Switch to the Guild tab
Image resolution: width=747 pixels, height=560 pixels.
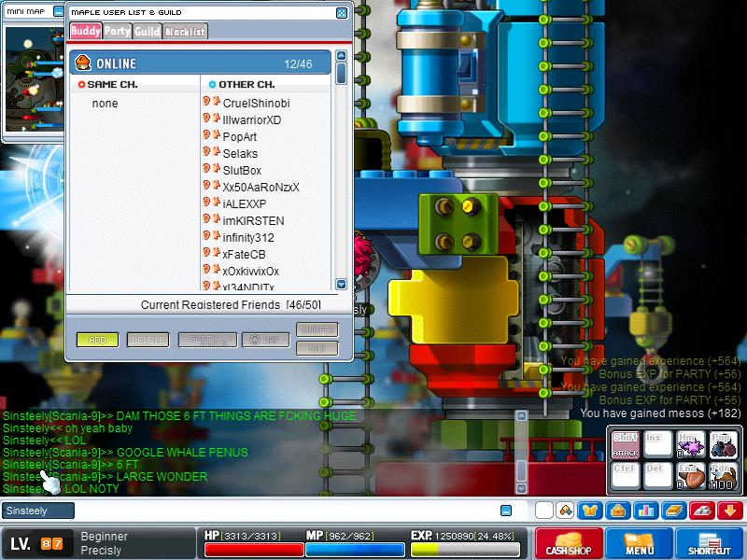[x=148, y=31]
